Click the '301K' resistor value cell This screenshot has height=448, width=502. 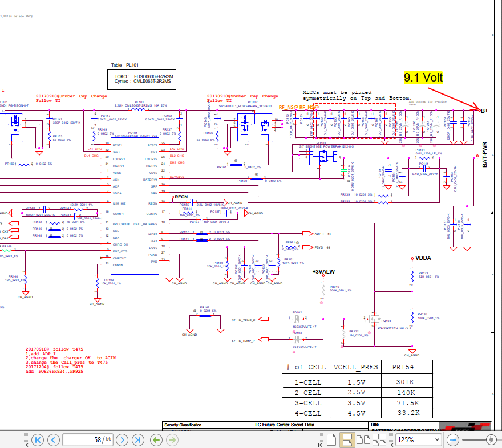click(x=405, y=382)
